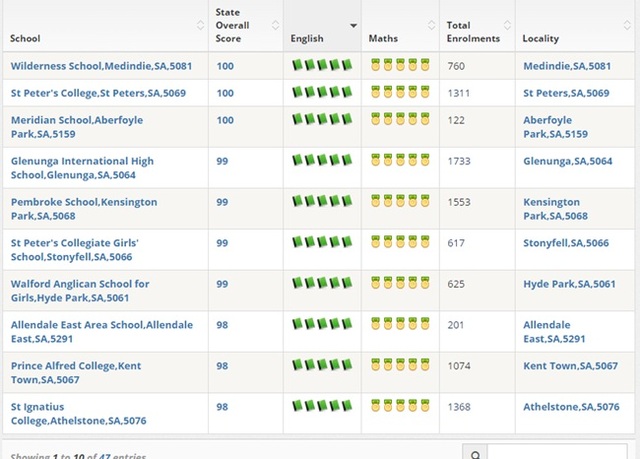Click English rating books for Walford Anglican School
640x459 pixels.
tap(321, 283)
